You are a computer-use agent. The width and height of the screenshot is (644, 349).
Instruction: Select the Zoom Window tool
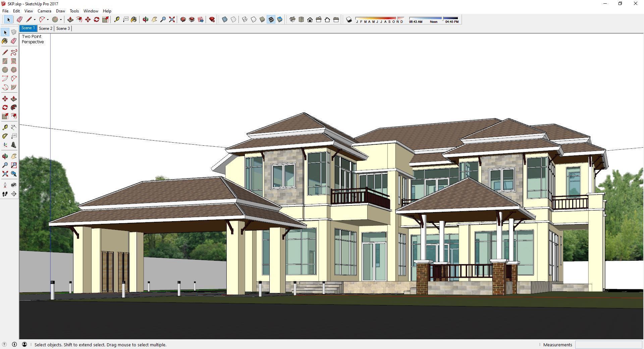tap(14, 165)
